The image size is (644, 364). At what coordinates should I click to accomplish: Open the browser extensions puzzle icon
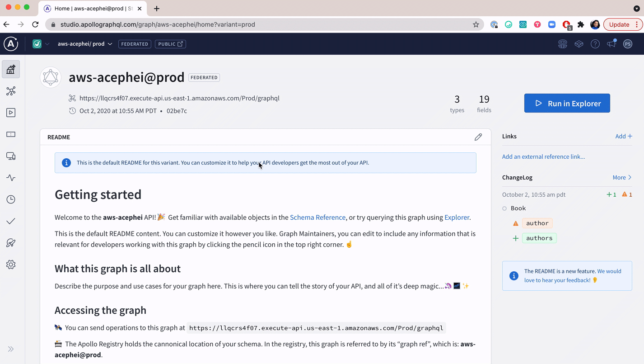(581, 24)
